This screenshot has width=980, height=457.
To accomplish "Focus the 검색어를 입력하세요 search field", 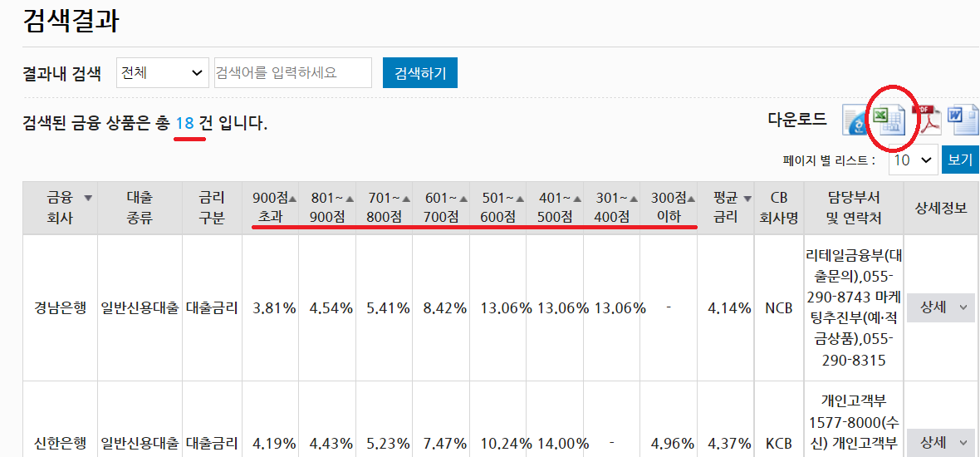I will tap(293, 73).
